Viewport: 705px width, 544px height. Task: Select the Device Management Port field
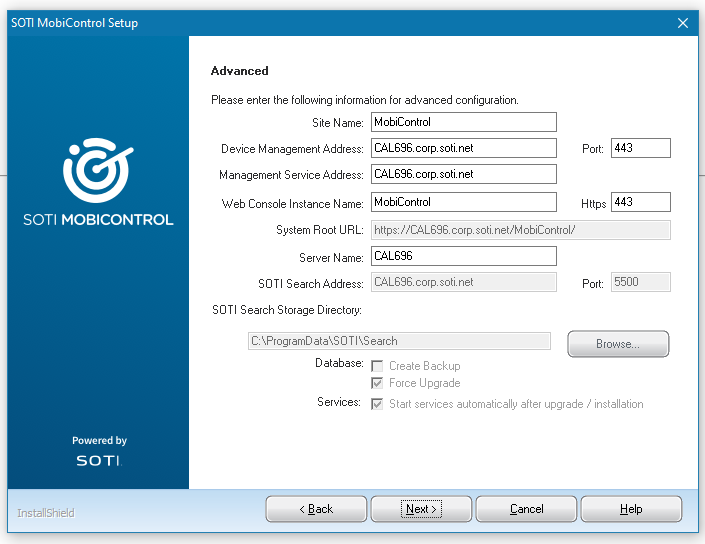[x=640, y=148]
